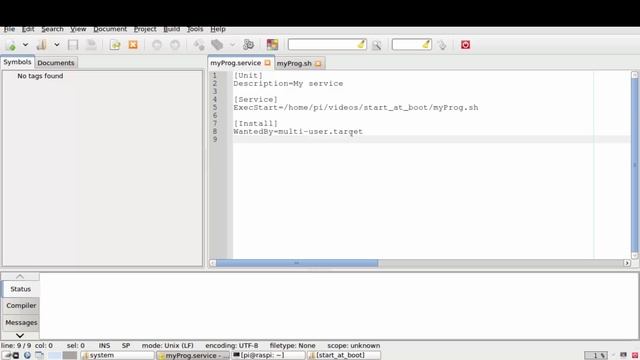
Task: Click the Go to line field
Action: pyautogui.click(x=411, y=45)
